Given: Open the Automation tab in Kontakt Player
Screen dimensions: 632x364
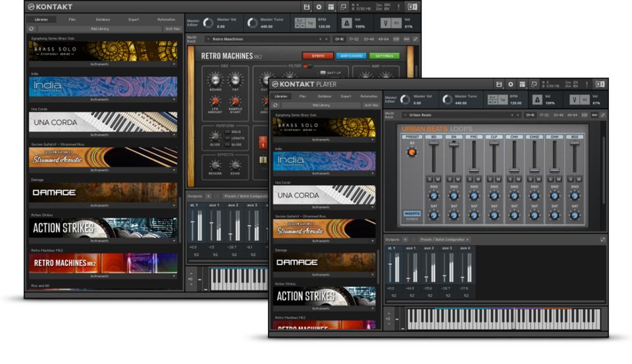Looking at the screenshot, I should [369, 96].
